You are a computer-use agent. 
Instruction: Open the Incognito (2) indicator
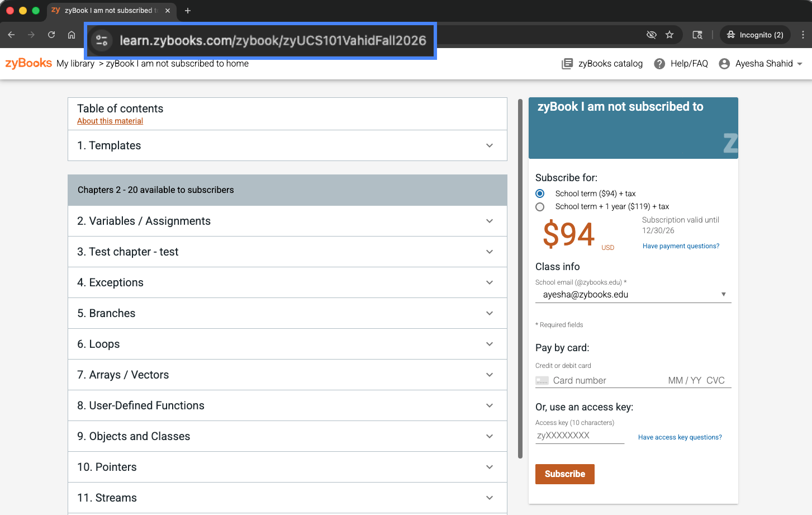(x=756, y=35)
